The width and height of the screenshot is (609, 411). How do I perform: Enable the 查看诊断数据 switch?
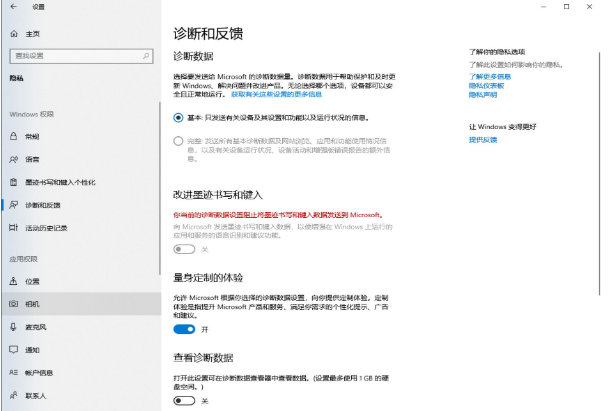coord(184,401)
